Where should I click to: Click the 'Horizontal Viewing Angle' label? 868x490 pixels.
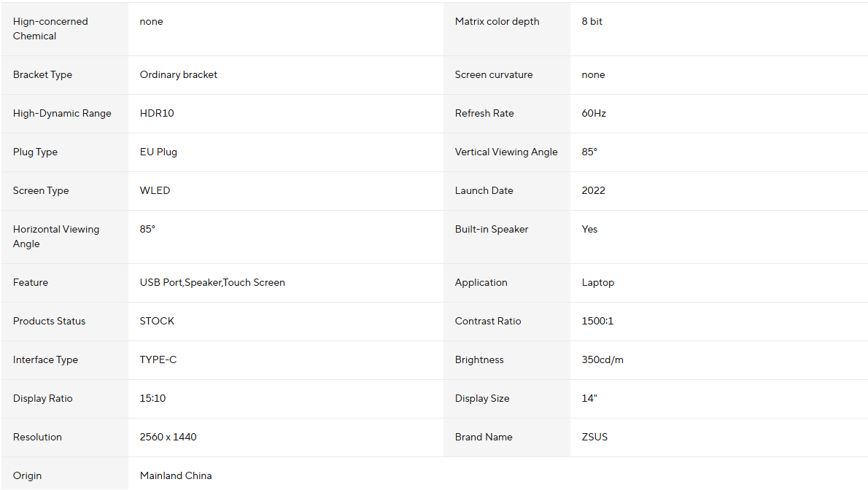click(56, 236)
